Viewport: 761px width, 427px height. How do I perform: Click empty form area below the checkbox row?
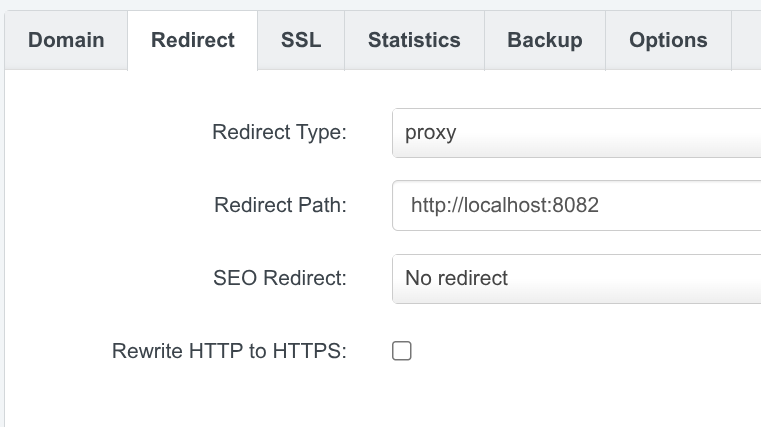pos(400,402)
